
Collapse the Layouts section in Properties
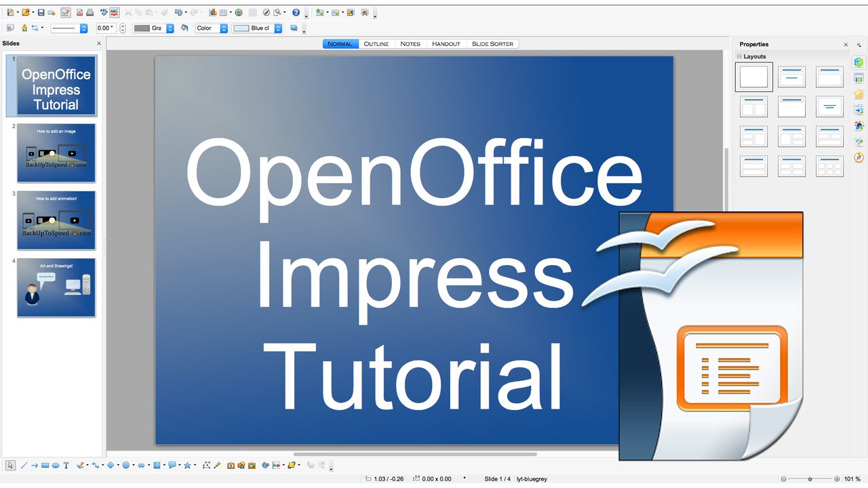click(x=740, y=57)
